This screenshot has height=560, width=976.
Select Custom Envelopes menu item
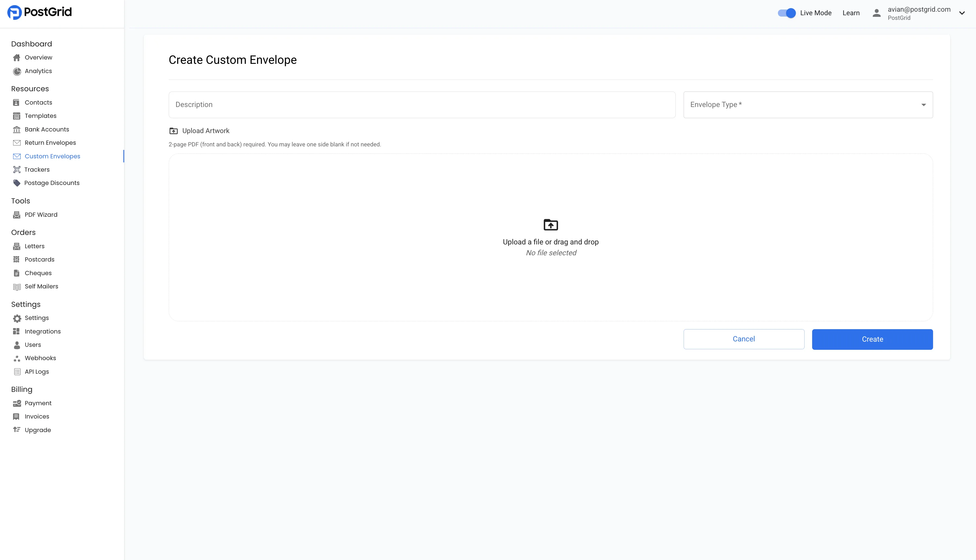[x=52, y=156]
